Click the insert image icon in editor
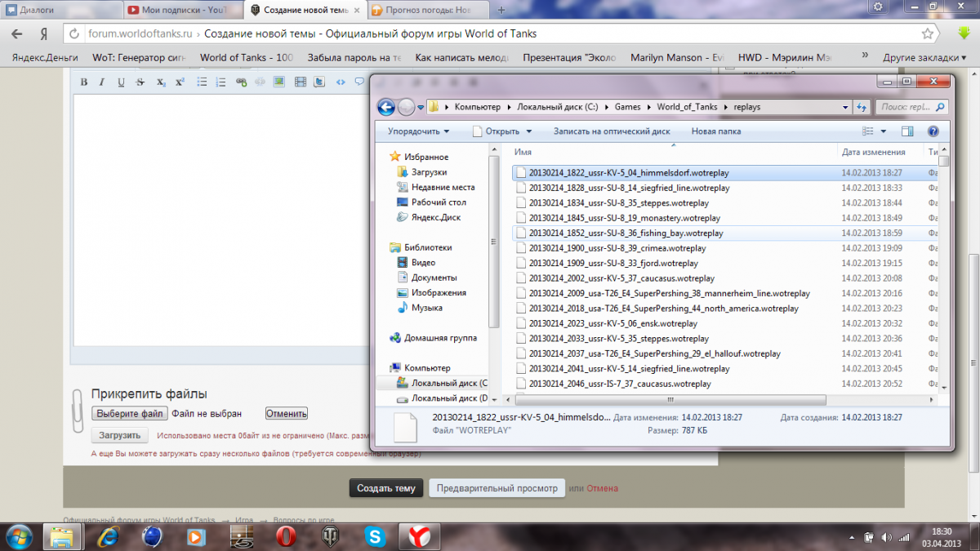The image size is (980, 551). pyautogui.click(x=279, y=82)
